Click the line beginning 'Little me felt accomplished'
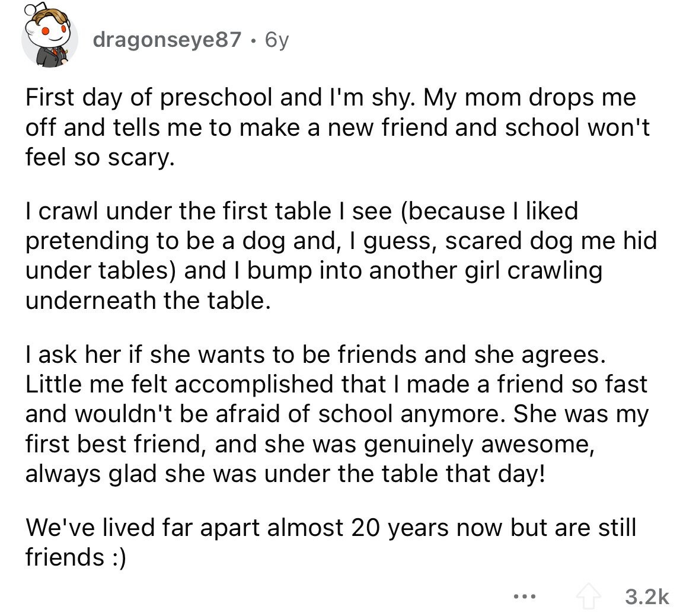Image resolution: width=699 pixels, height=616 pixels. pos(336,384)
